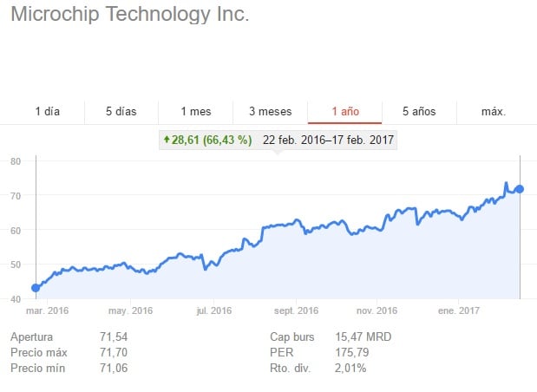Show the máx. time range
The width and height of the screenshot is (537, 392).
pyautogui.click(x=494, y=111)
